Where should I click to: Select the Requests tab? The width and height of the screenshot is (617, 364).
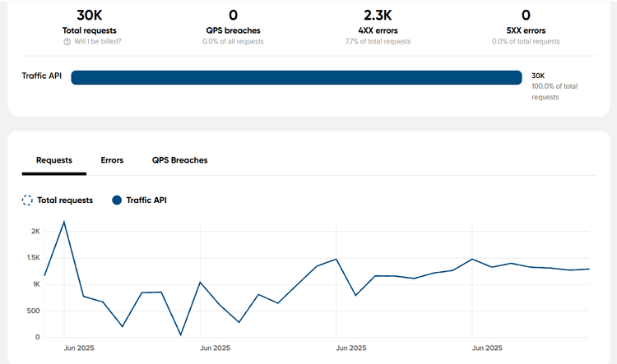tap(54, 160)
